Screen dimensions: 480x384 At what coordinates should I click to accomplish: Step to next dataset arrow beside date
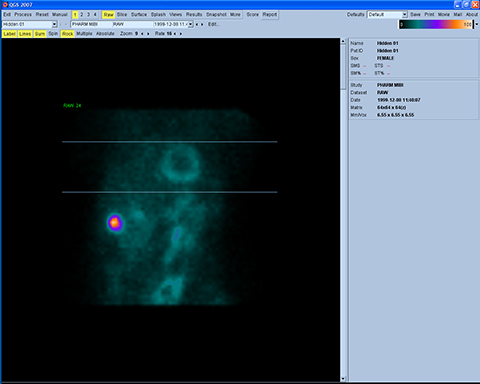202,24
